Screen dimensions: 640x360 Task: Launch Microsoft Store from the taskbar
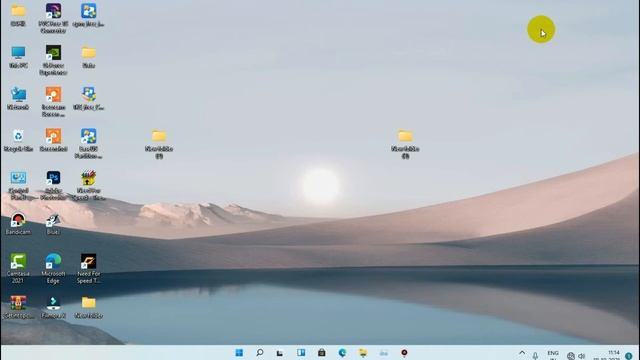(322, 353)
